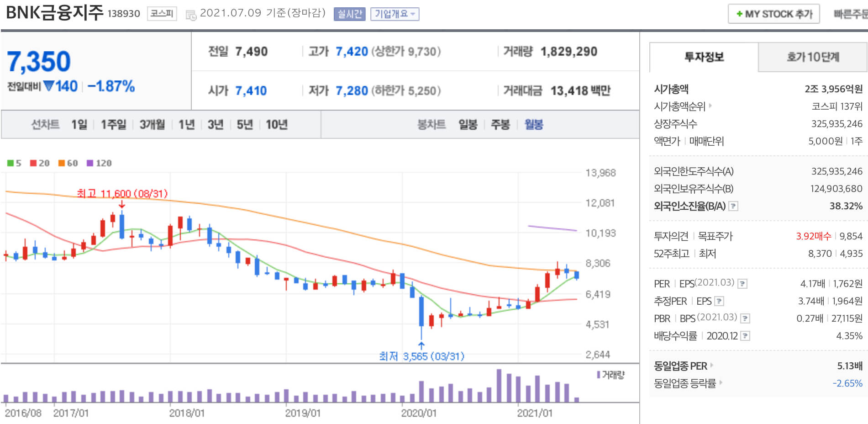This screenshot has width=868, height=424.
Task: Switch to the 투자정보 tab
Action: coord(704,57)
